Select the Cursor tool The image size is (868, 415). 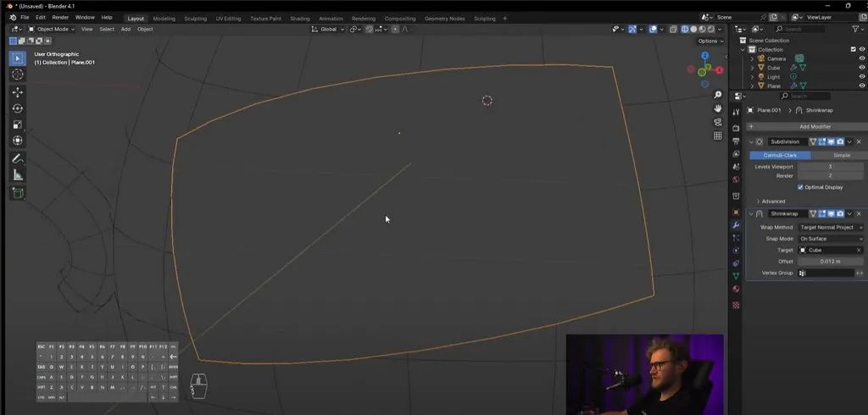18,75
